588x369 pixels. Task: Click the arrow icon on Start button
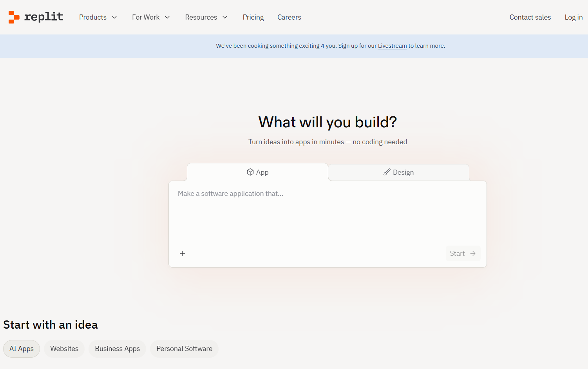point(473,253)
